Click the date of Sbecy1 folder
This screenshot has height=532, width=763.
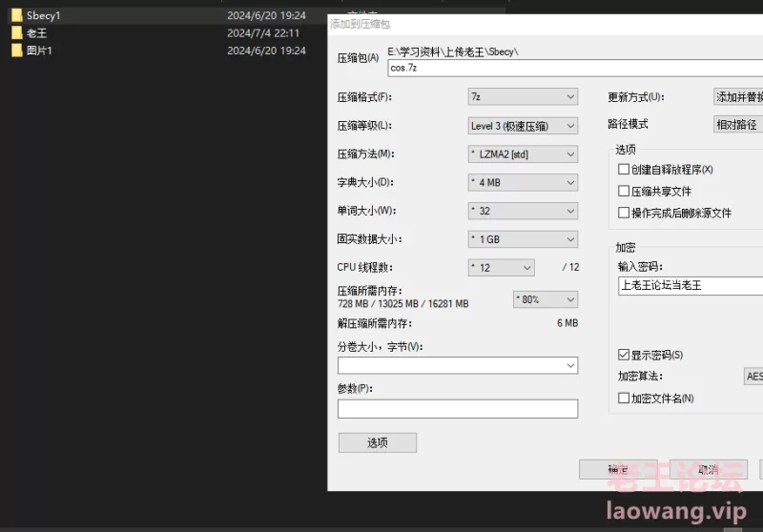(x=266, y=15)
